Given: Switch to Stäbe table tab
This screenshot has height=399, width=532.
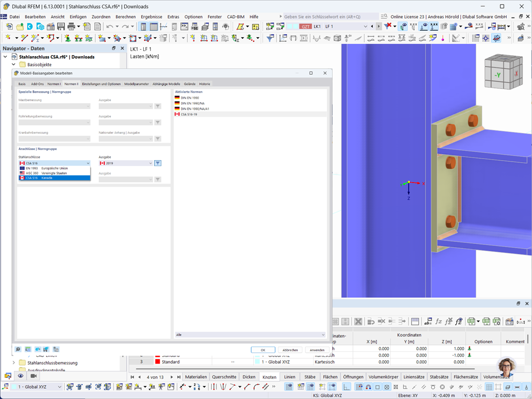Looking at the screenshot, I should pos(310,377).
